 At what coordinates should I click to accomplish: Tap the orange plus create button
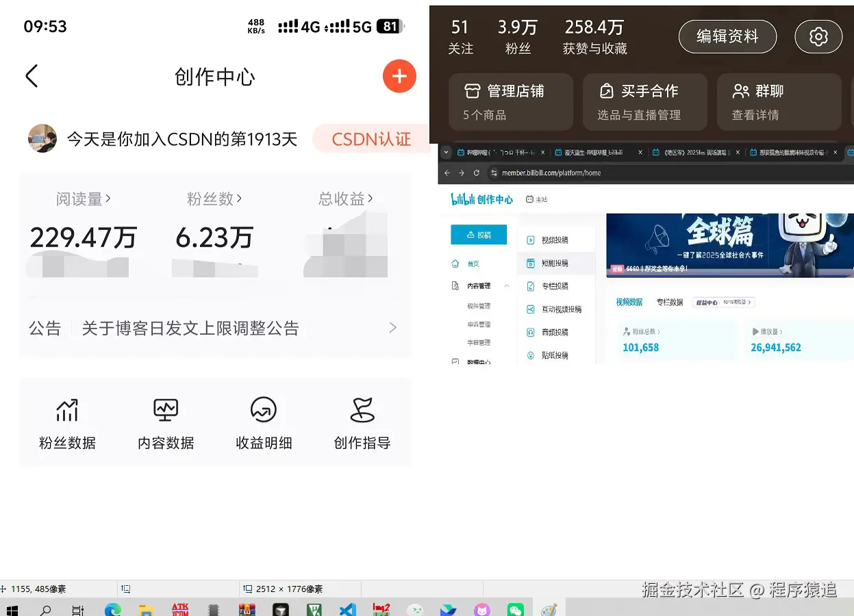pos(399,76)
